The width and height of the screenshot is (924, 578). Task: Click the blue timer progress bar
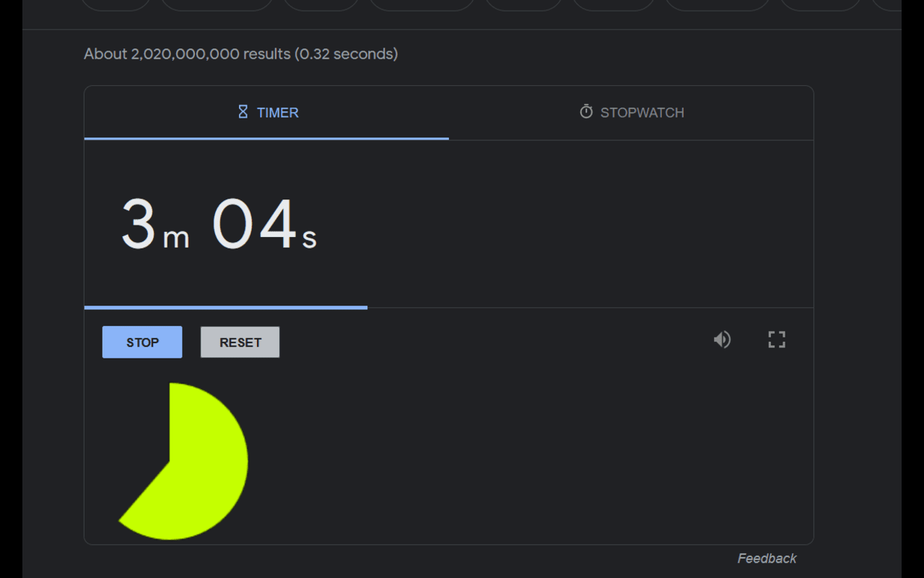coord(226,308)
